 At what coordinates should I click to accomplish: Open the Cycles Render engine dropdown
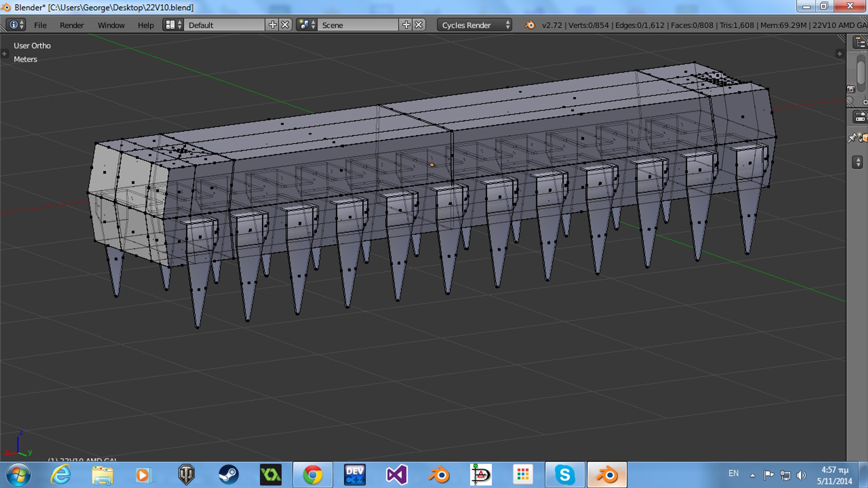click(x=475, y=25)
